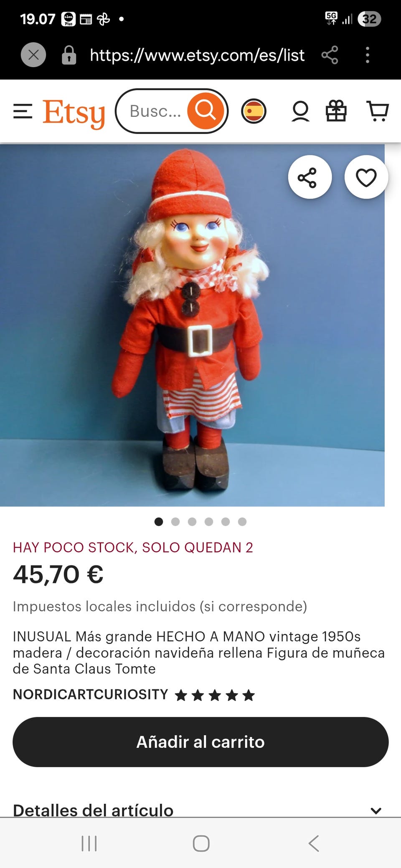Tap the orange search magnifier button

[x=205, y=111]
